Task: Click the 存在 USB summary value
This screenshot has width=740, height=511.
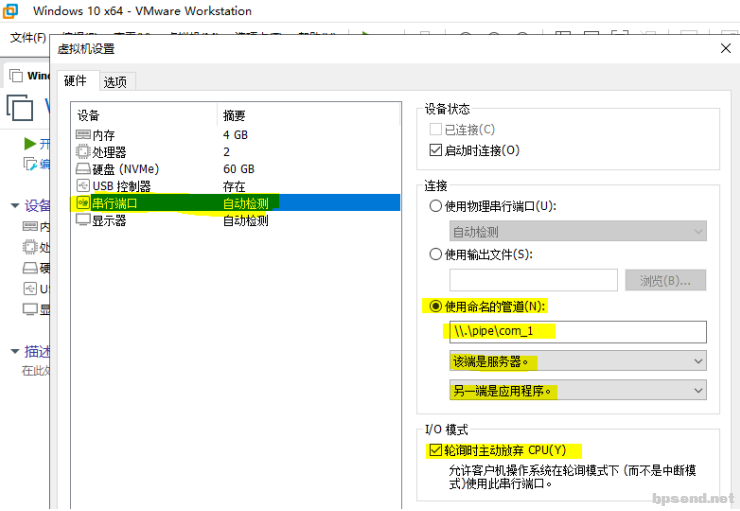Action: (x=234, y=186)
